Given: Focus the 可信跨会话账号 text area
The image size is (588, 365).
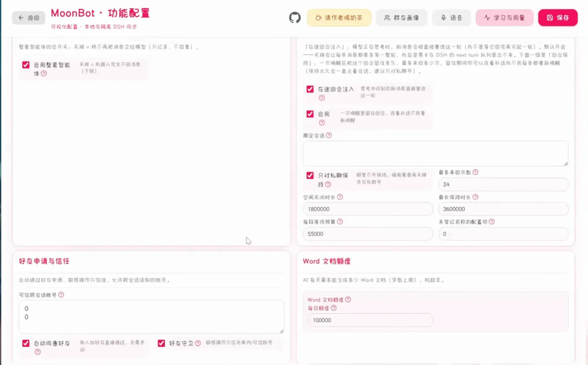Looking at the screenshot, I should [x=151, y=317].
